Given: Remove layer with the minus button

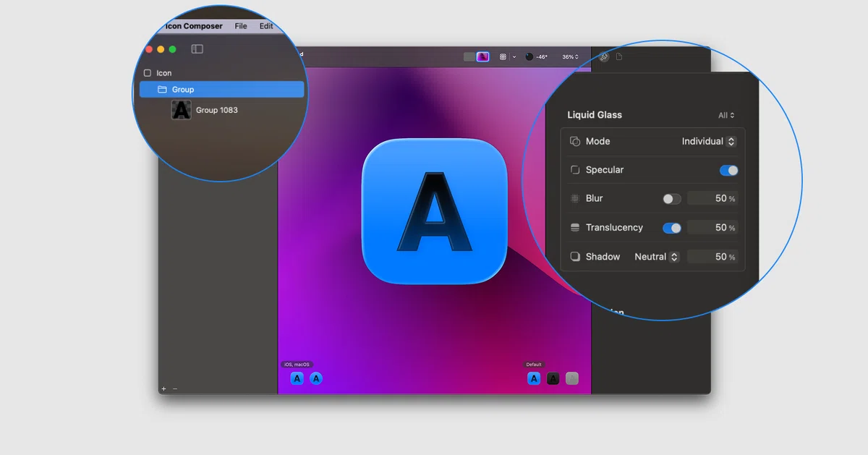Looking at the screenshot, I should [x=175, y=388].
